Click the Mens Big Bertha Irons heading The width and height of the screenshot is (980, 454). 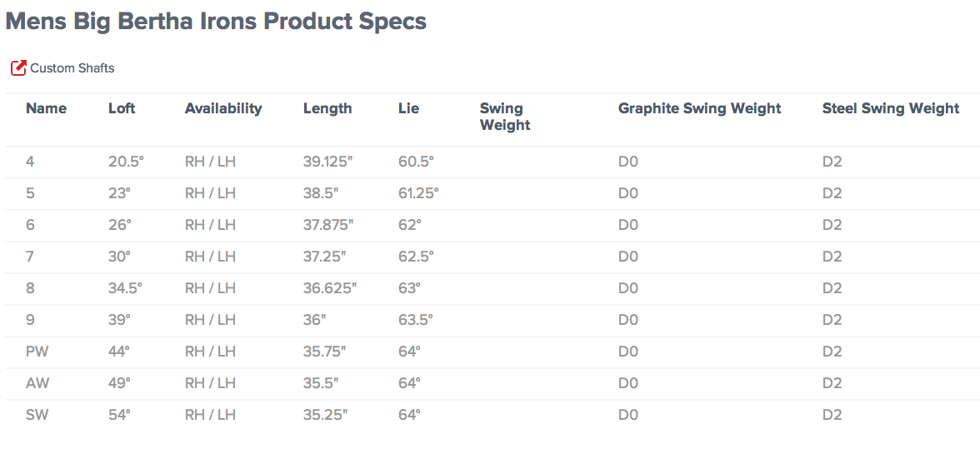tap(216, 22)
